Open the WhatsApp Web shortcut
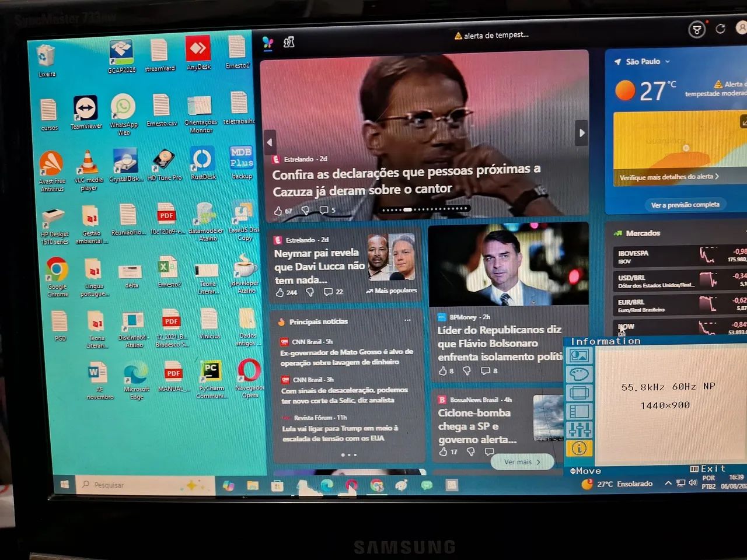747x560 pixels. [x=123, y=114]
